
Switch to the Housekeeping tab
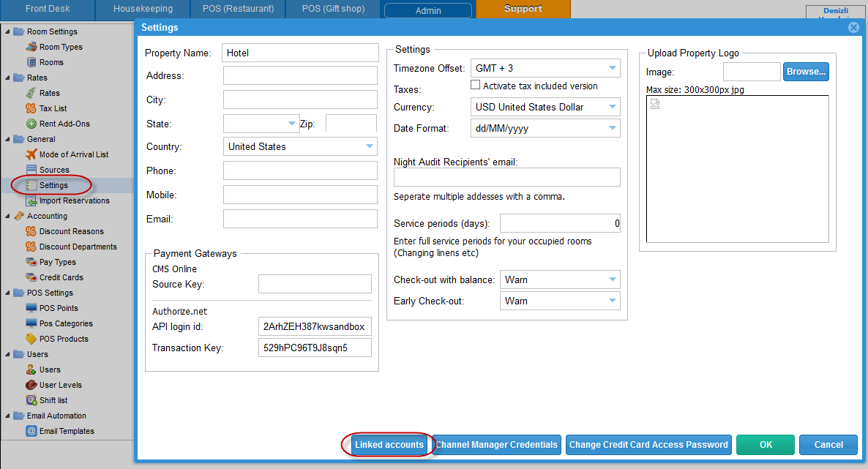tap(143, 9)
